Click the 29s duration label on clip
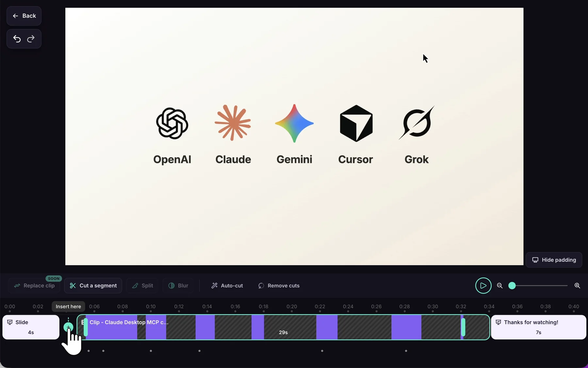This screenshot has height=368, width=588. click(x=283, y=332)
